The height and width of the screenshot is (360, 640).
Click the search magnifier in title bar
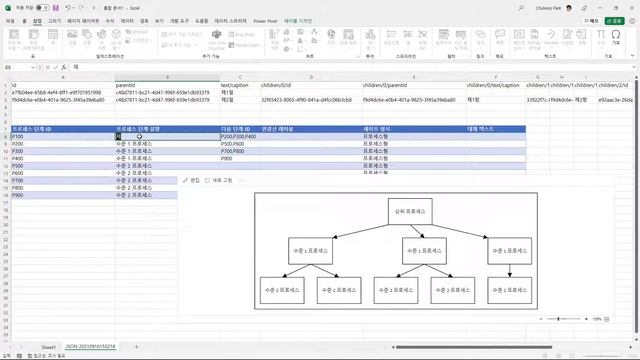point(521,8)
